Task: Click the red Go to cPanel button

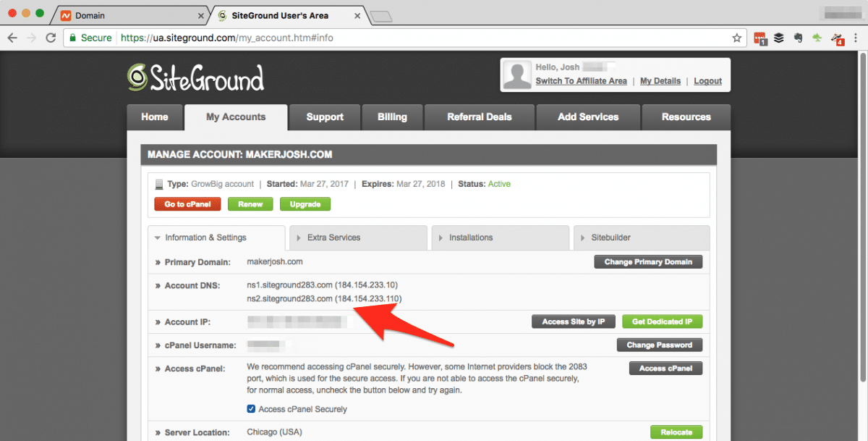Action: 187,204
